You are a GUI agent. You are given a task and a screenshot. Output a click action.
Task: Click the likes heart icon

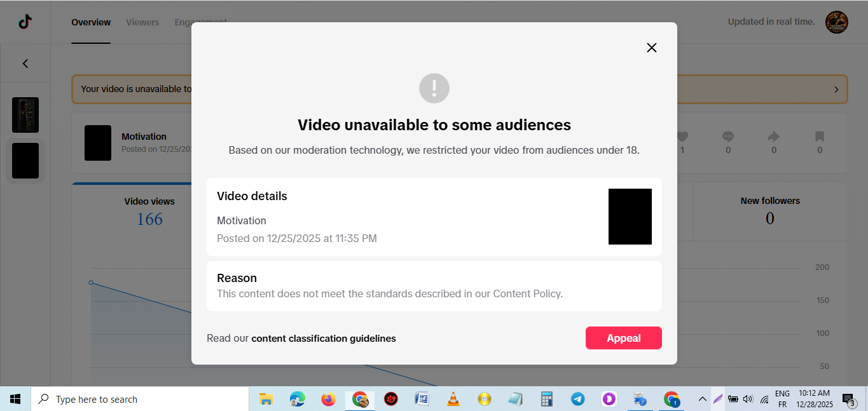click(682, 137)
